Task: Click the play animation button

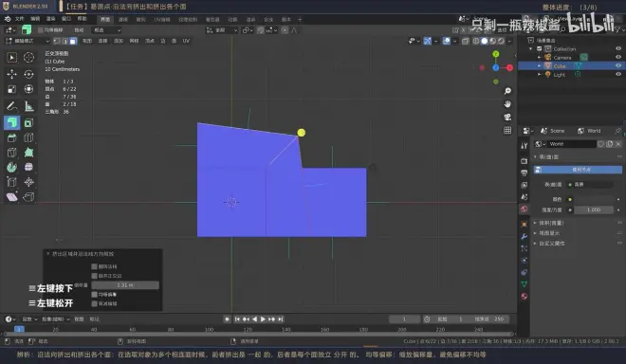Action: (x=263, y=318)
